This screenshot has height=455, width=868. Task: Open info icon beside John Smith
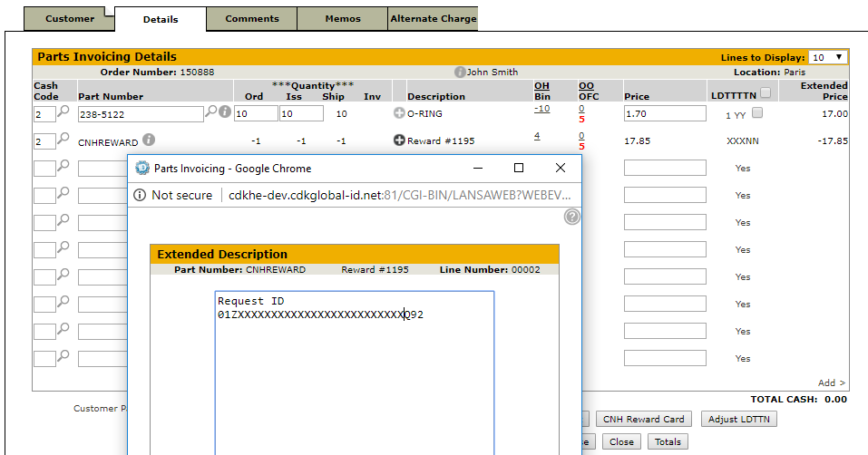tap(460, 72)
